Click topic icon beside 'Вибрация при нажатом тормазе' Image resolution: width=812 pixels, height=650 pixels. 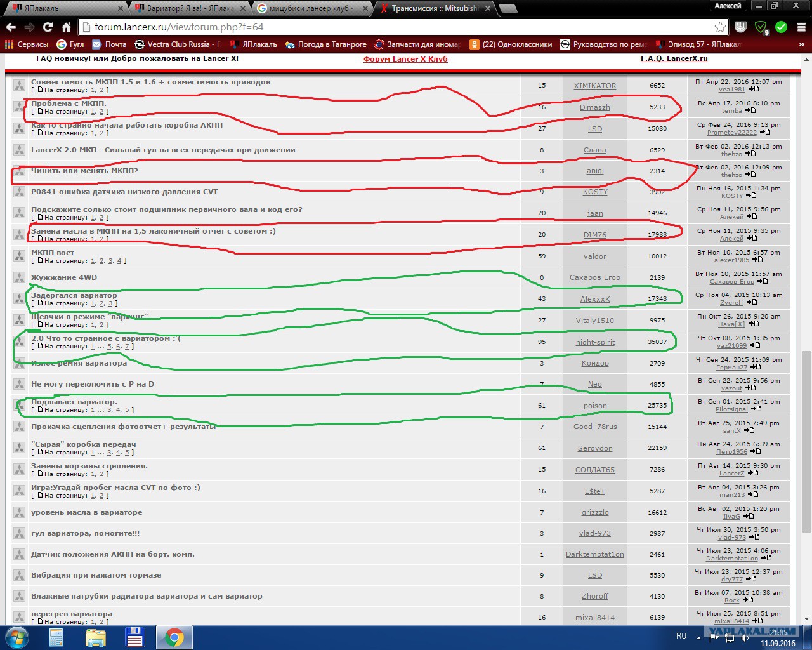20,576
